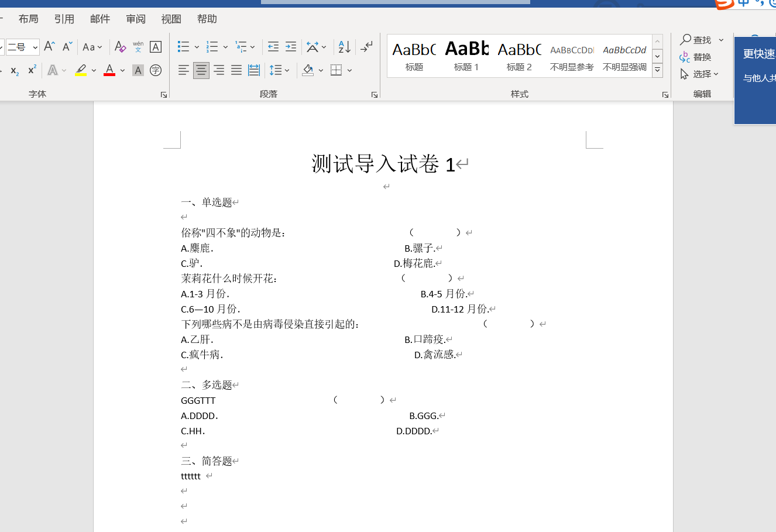This screenshot has width=776, height=532.
Task: Open the Select cursor menu
Action: pyautogui.click(x=699, y=74)
